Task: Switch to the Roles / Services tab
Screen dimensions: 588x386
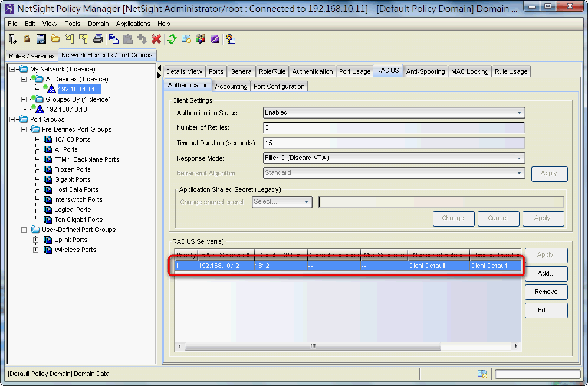Action: [x=32, y=56]
